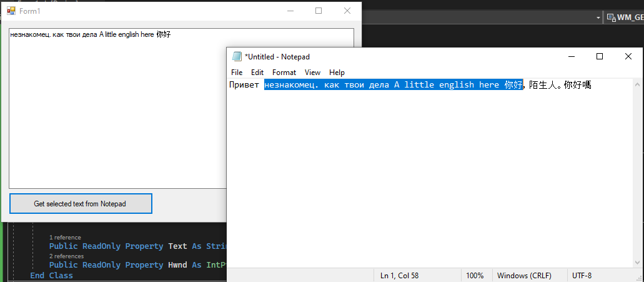
Task: Open the Format menu in Notepad
Action: click(284, 73)
